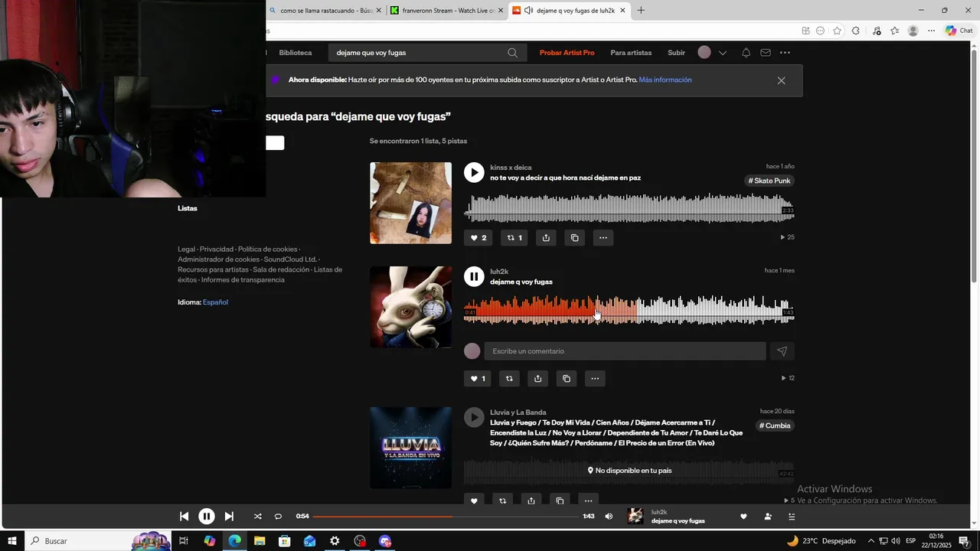Open the kinss x deica track artwork
This screenshot has height=551, width=980.
pyautogui.click(x=411, y=203)
